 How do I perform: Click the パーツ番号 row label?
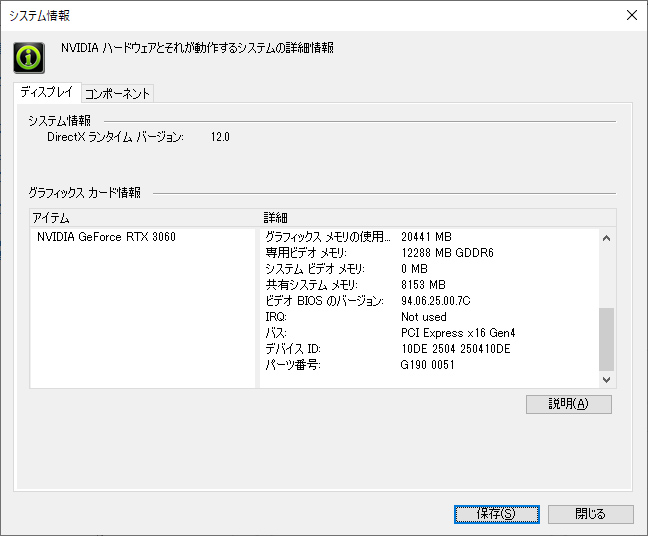[x=293, y=365]
